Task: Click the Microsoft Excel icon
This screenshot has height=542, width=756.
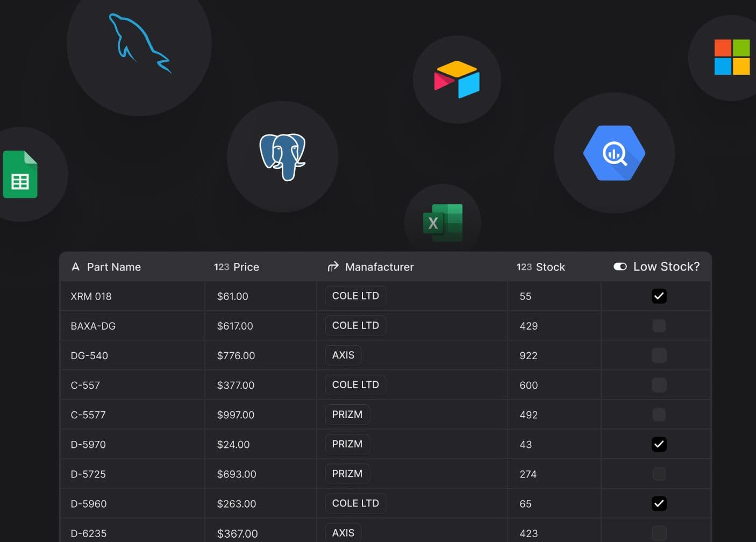Action: click(442, 222)
